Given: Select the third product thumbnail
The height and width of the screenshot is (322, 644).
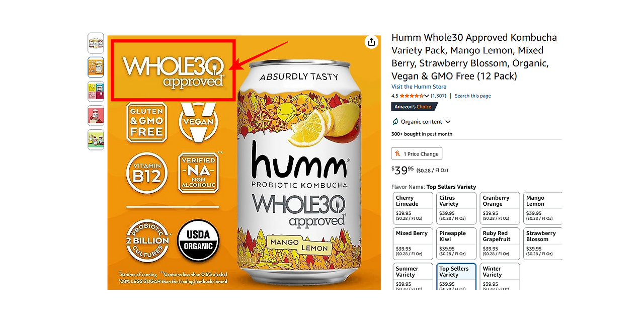Looking at the screenshot, I should click(96, 92).
